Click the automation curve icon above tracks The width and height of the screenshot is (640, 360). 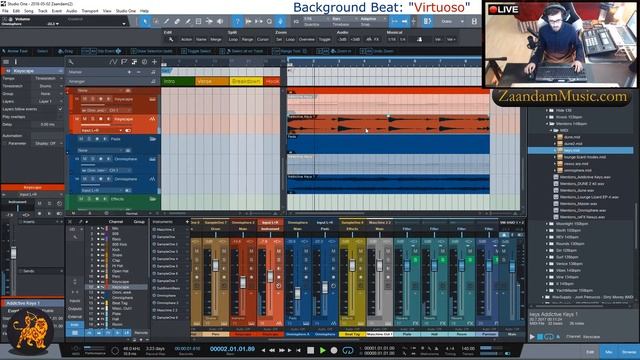tap(113, 62)
